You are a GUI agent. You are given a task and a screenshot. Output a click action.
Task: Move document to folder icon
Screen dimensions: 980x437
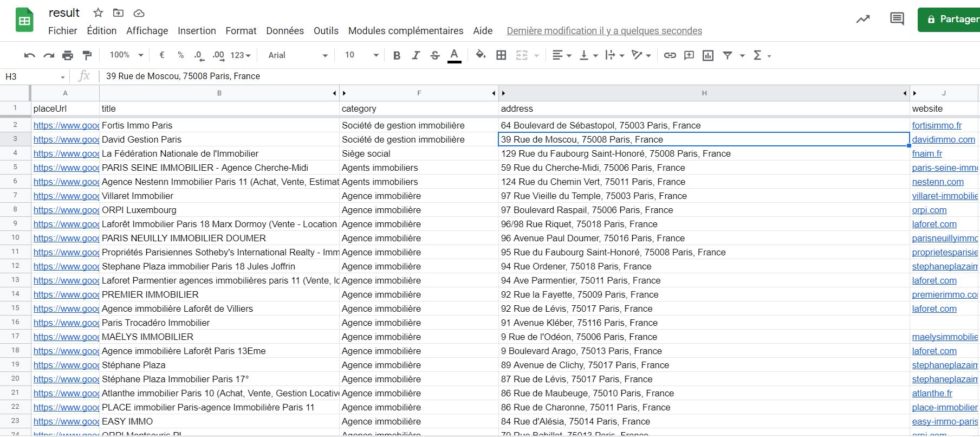coord(118,12)
